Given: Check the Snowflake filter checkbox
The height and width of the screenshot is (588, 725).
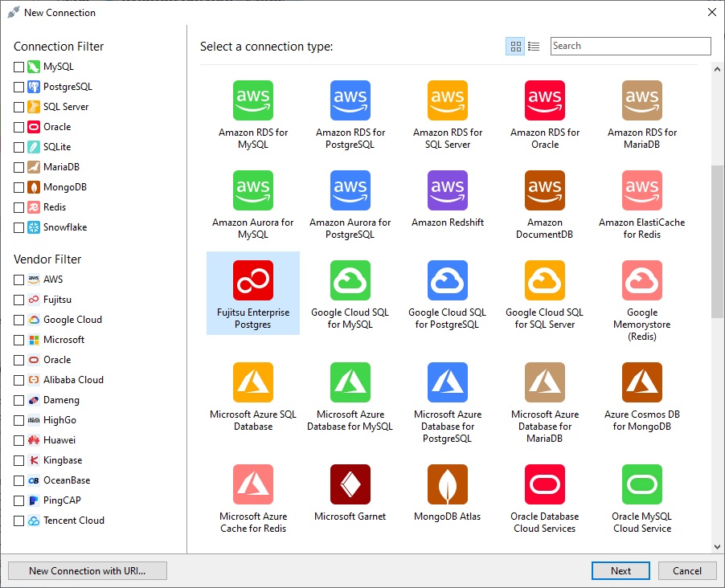Looking at the screenshot, I should click(x=19, y=228).
